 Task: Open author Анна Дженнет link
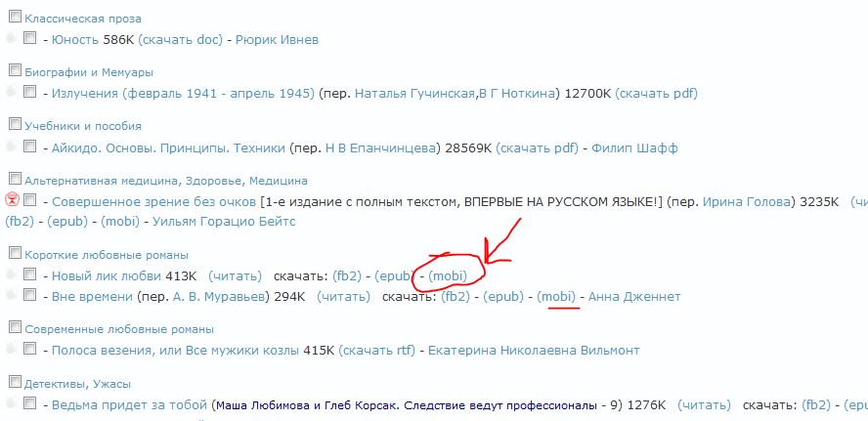[x=635, y=296]
